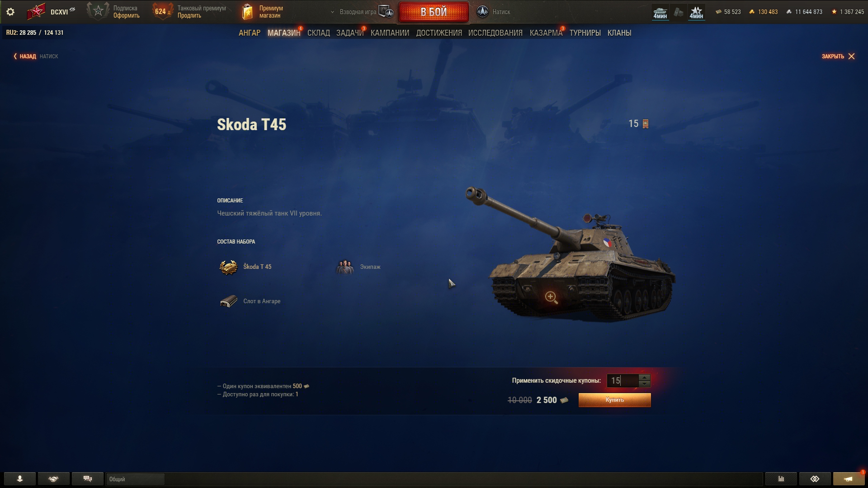Start battle with В БОЙ button
This screenshot has width=868, height=488.
(434, 12)
